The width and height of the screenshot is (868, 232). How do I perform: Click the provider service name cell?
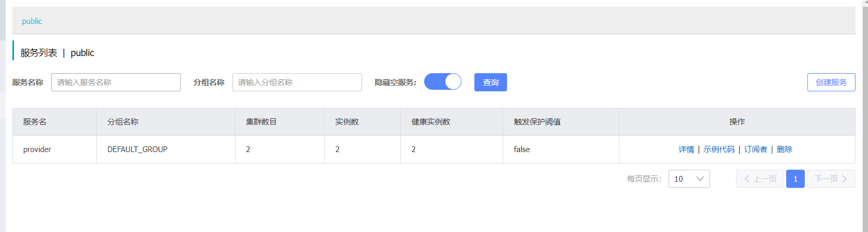[37, 149]
